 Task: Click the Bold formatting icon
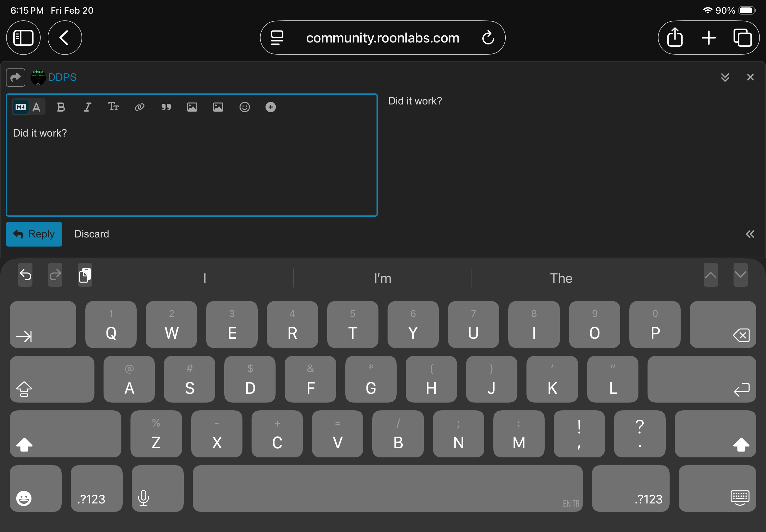61,107
